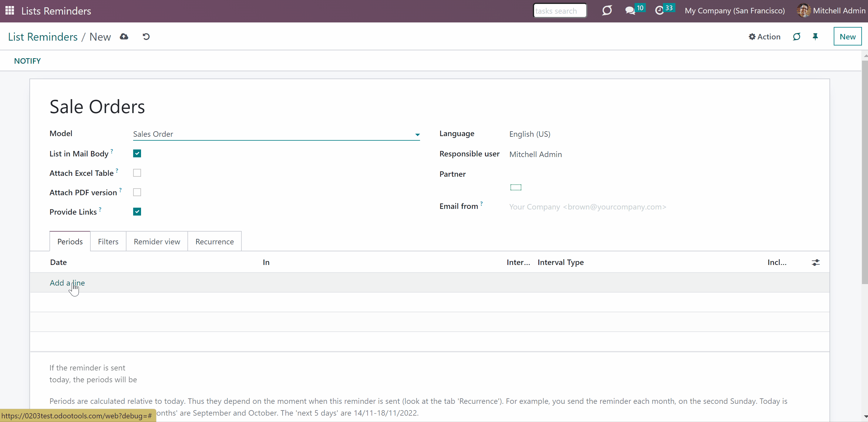Show help tooltip for List in Mail Body
This screenshot has width=868, height=422.
[112, 151]
